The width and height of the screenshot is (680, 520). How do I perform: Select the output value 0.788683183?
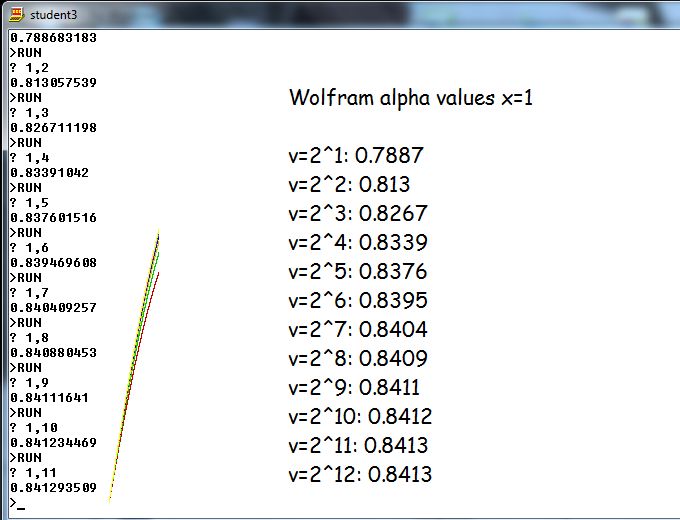click(53, 38)
